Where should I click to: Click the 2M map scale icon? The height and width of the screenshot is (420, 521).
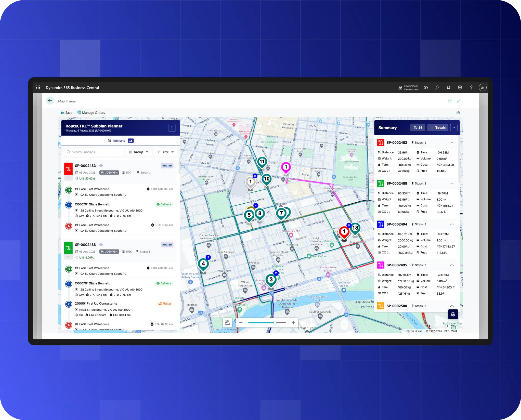[x=227, y=323]
